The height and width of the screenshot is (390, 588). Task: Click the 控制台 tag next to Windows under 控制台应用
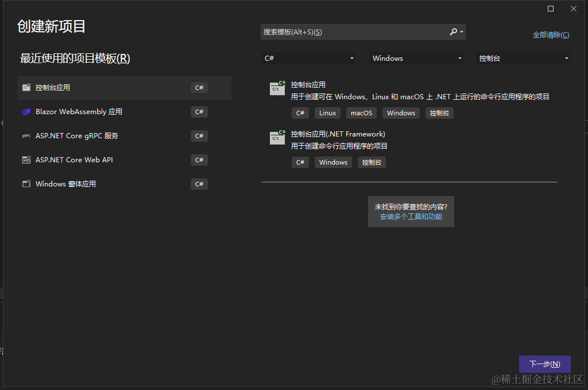[439, 113]
